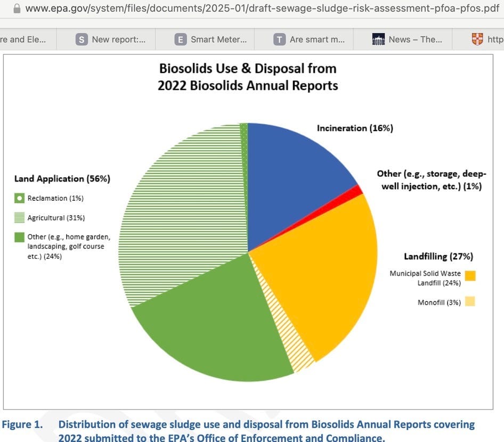Image resolution: width=504 pixels, height=442 pixels.
Task: Click the White House favicon of News bookmark
Action: (378, 39)
